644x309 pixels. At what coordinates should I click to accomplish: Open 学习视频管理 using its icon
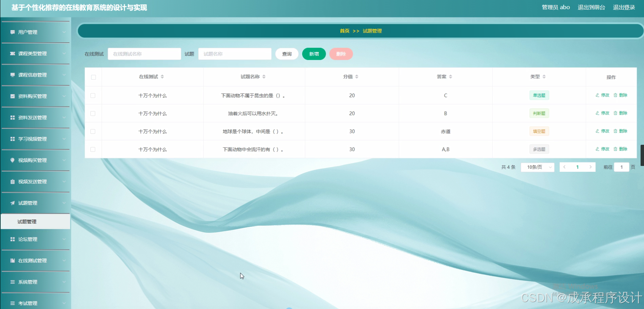12,139
